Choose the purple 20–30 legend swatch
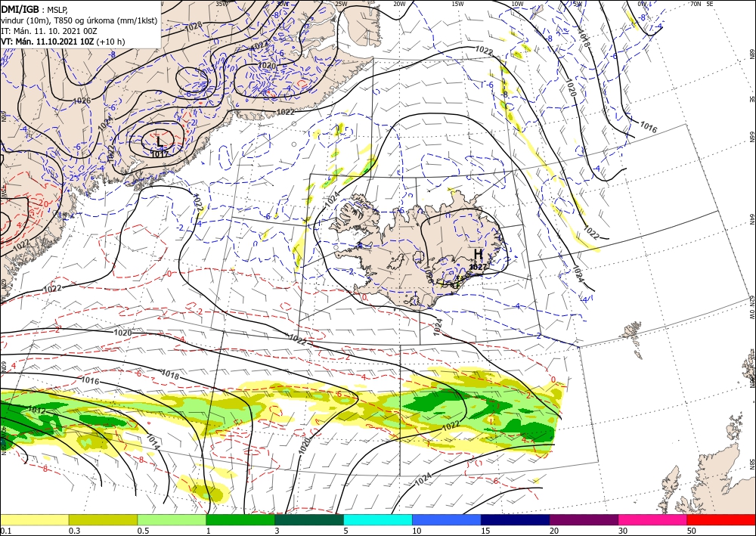The image size is (756, 536). point(584,519)
